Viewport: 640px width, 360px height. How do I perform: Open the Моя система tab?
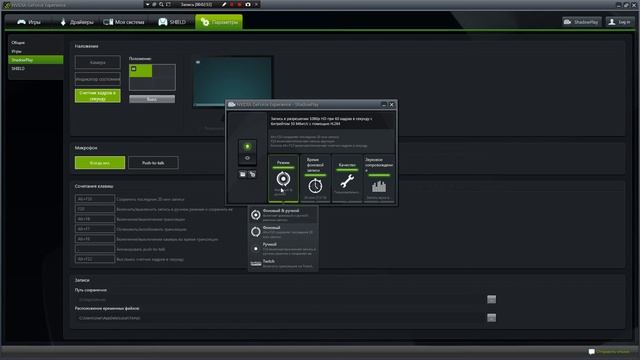pyautogui.click(x=124, y=22)
